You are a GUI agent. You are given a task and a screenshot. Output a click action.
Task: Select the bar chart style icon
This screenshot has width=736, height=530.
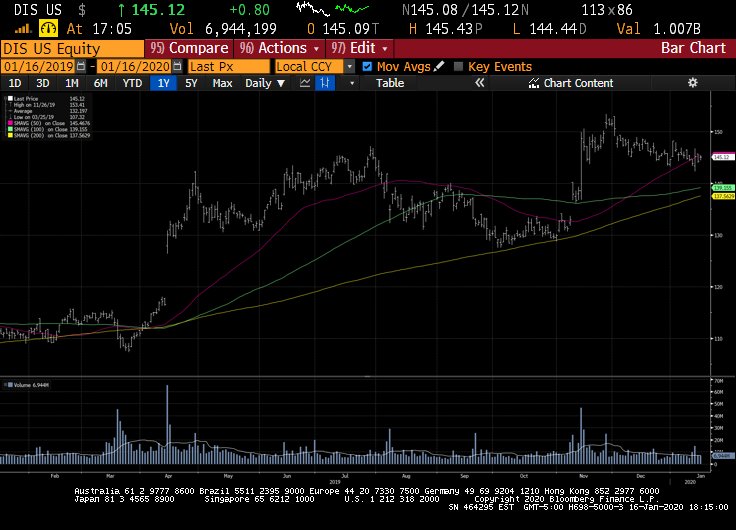pyautogui.click(x=325, y=83)
